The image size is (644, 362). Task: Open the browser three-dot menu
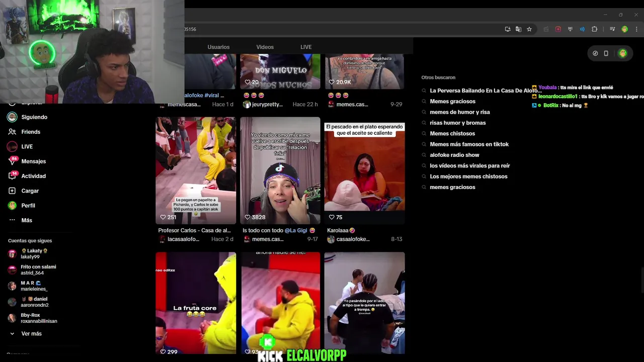point(636,29)
